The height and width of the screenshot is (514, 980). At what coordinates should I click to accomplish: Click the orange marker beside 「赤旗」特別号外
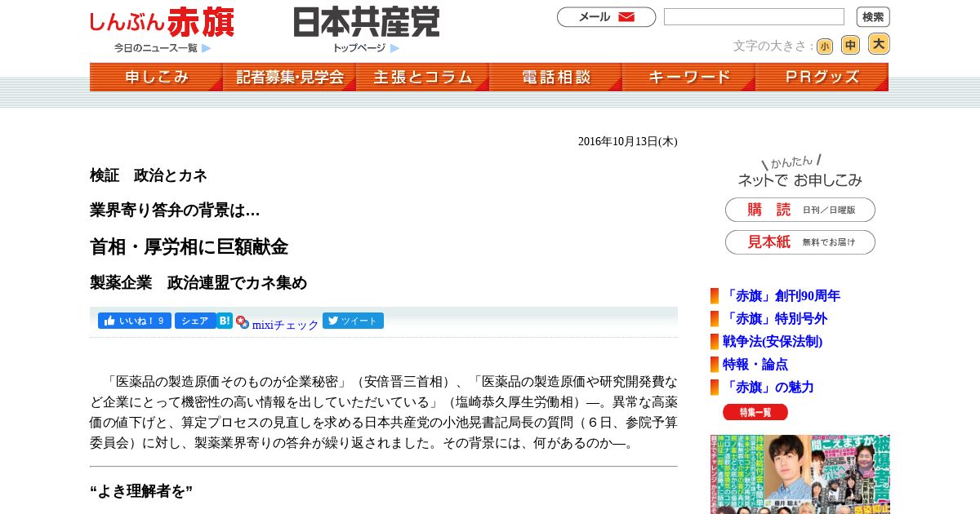[715, 319]
